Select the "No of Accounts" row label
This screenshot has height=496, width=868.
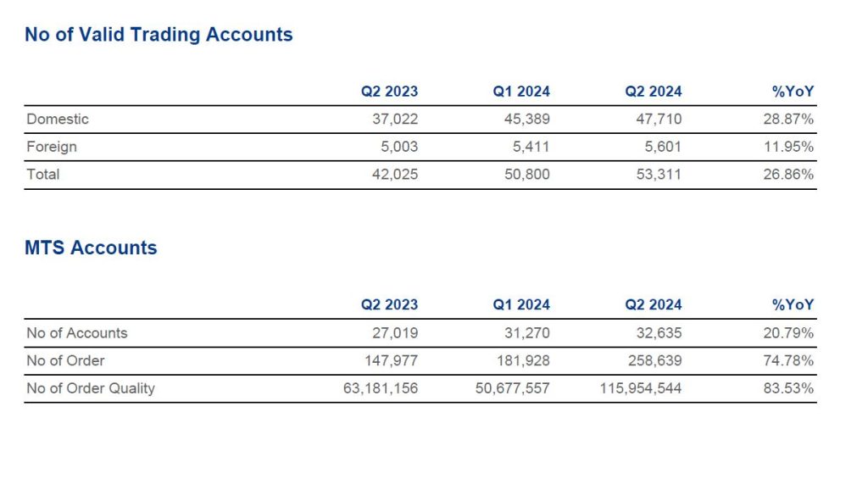(77, 333)
